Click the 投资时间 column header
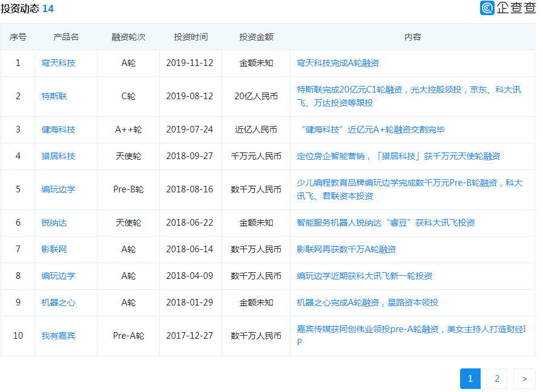The width and height of the screenshot is (543, 392). click(191, 37)
